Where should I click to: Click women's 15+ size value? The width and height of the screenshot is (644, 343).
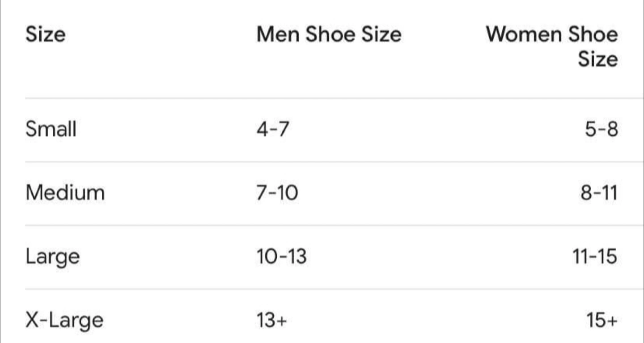coord(602,320)
